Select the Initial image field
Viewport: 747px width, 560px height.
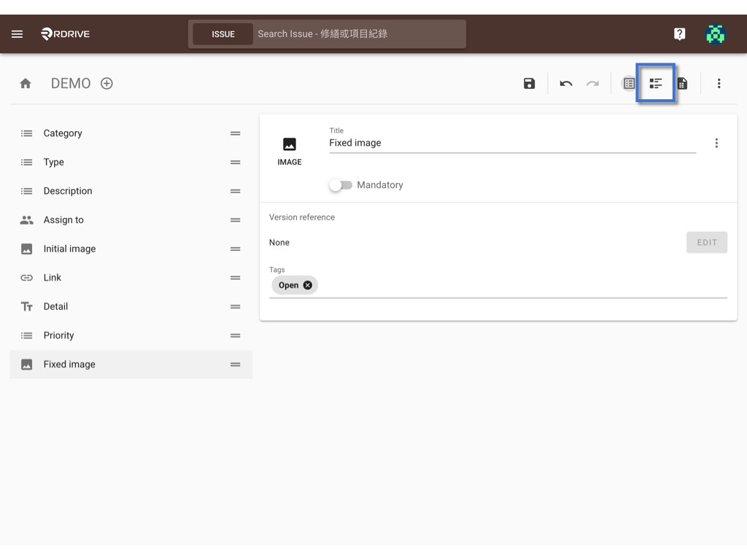tap(131, 249)
